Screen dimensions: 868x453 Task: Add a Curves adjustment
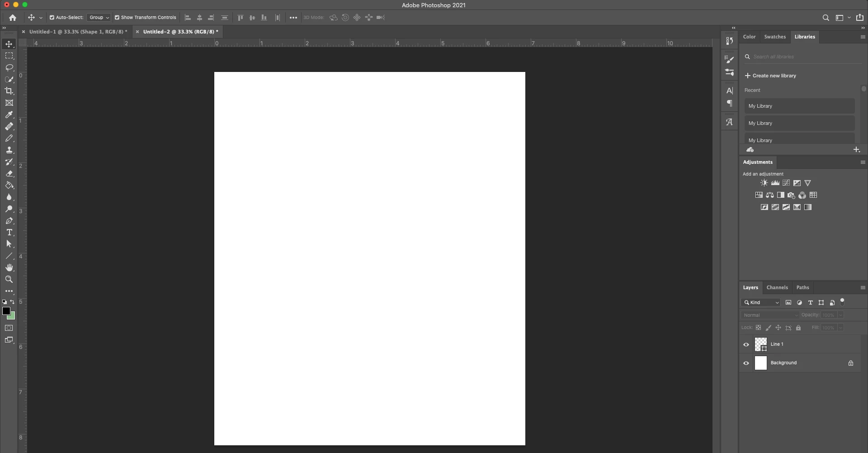786,183
